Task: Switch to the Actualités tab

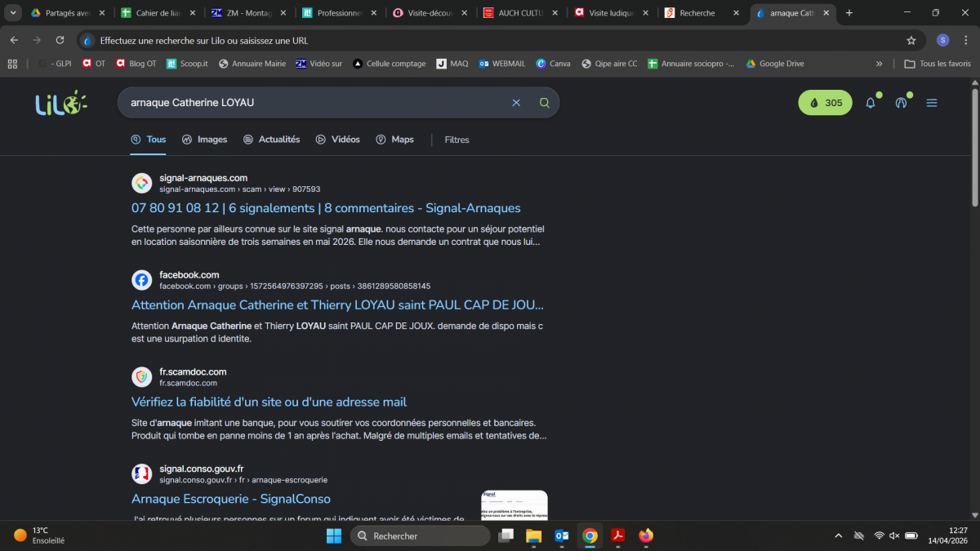Action: (271, 140)
